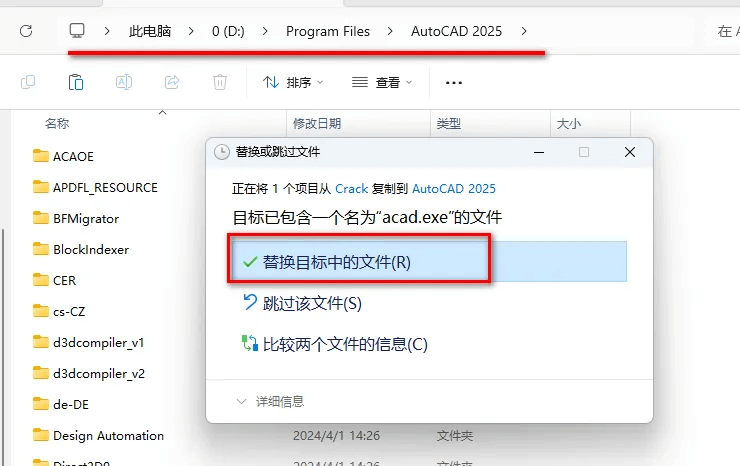The width and height of the screenshot is (740, 466).
Task: Navigate to 此电脑 in breadcrumb
Action: click(x=150, y=31)
